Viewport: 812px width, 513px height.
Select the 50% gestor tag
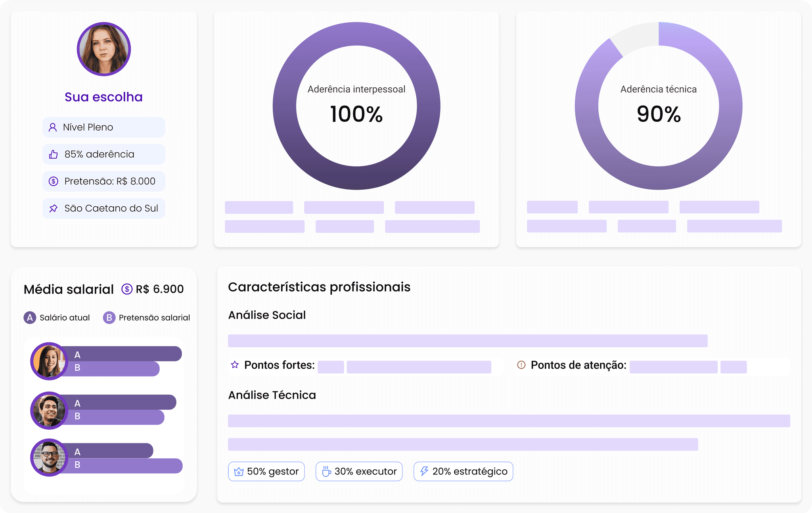[266, 471]
